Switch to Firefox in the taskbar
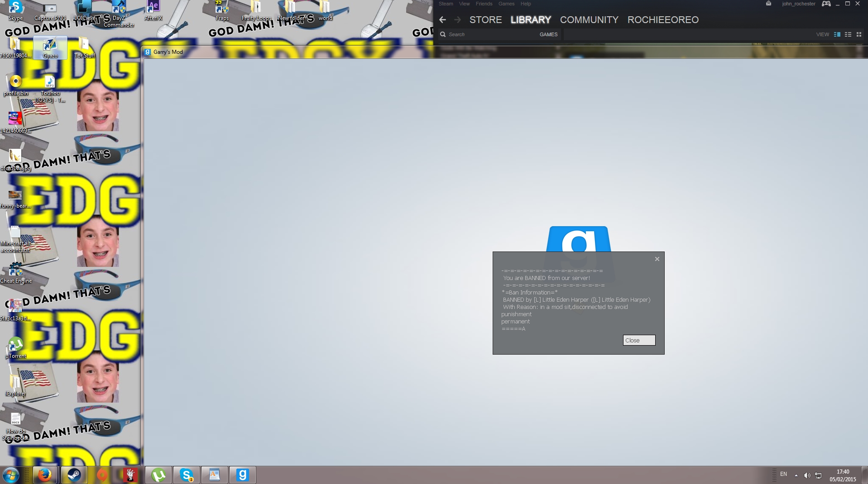The height and width of the screenshot is (484, 868). tap(44, 475)
